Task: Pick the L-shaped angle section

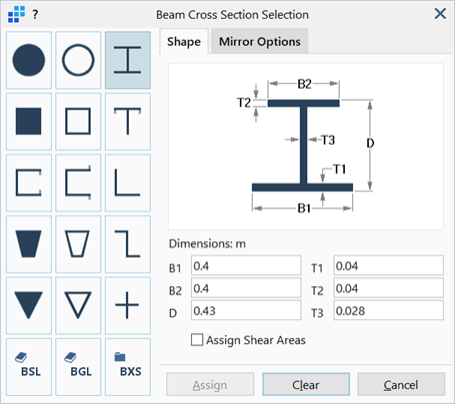Action: click(x=128, y=183)
